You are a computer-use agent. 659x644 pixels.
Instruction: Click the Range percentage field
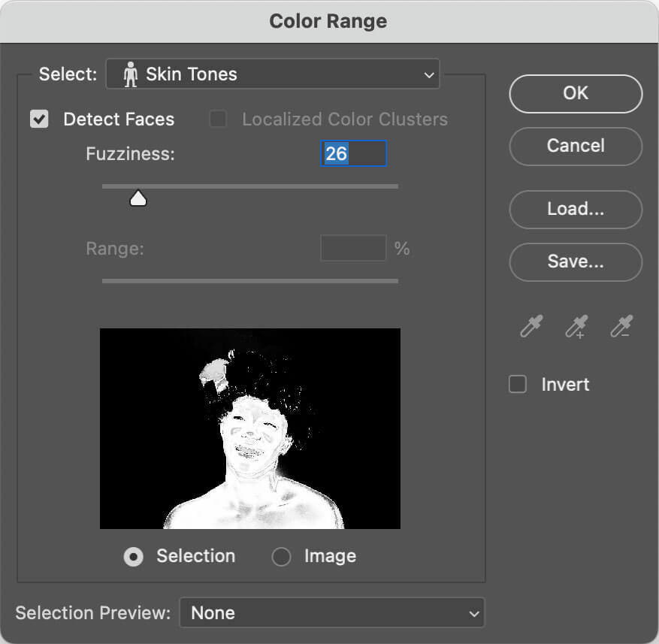tap(353, 249)
